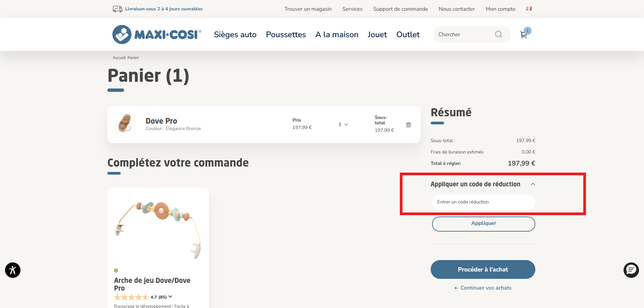The image size is (644, 308).
Task: Open the Sièges auto menu
Action: pyautogui.click(x=235, y=35)
